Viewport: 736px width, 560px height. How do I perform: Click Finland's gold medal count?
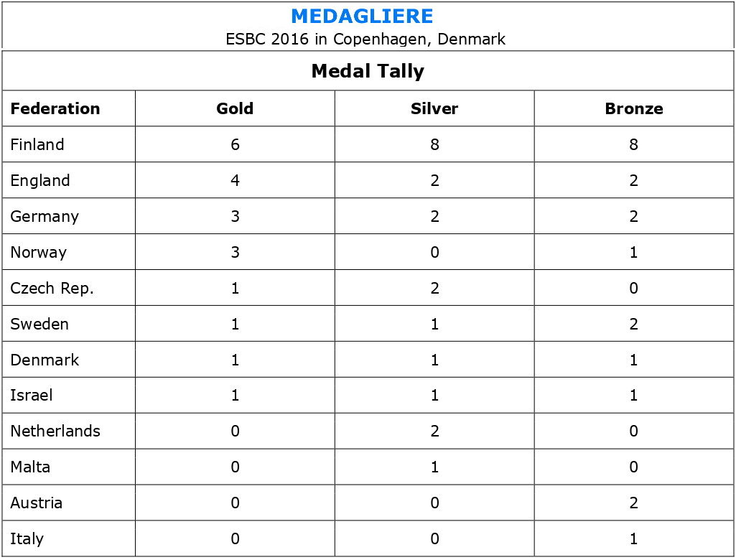pos(235,145)
